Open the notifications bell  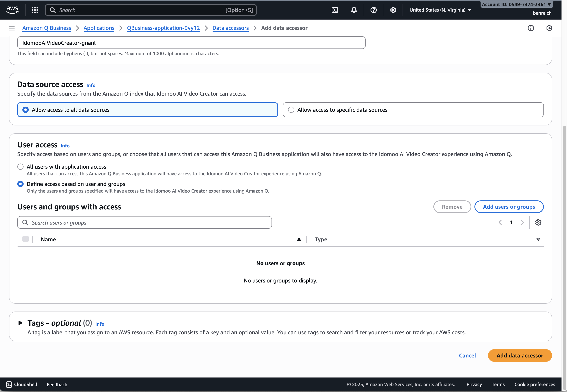click(x=354, y=10)
